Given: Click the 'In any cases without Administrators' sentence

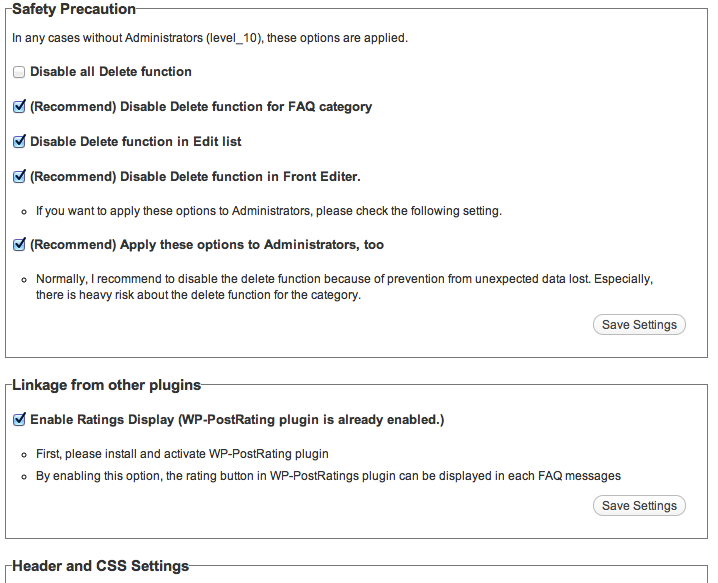Looking at the screenshot, I should tap(210, 38).
